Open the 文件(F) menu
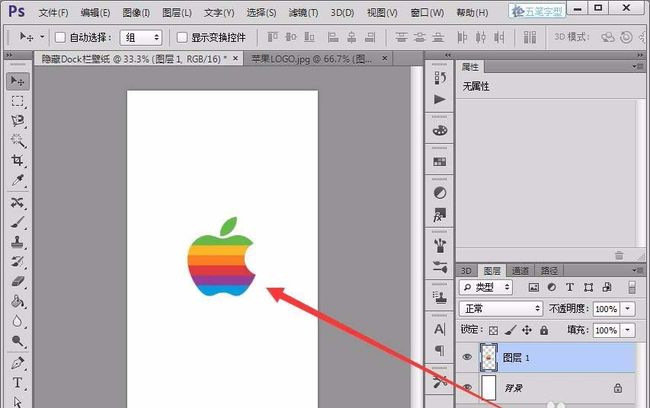650x408 pixels. pos(53,13)
